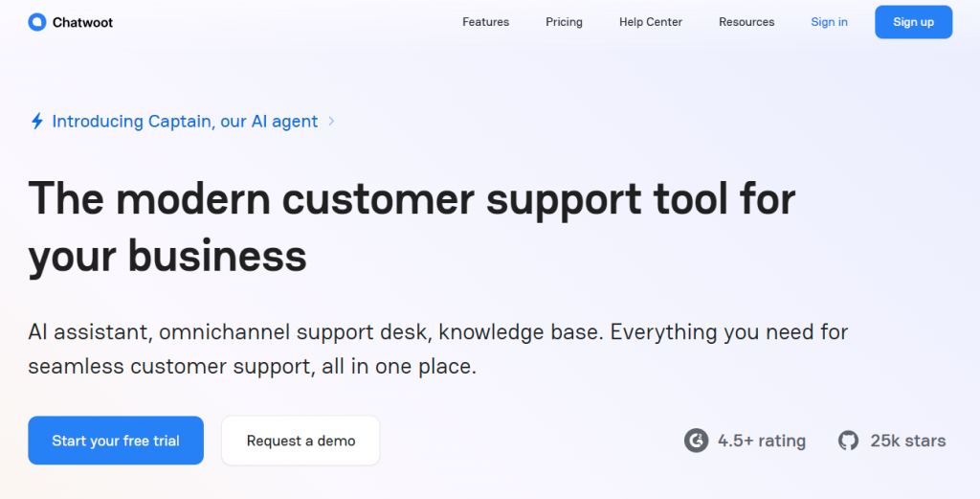Open Introducing Captain, our AI agent announcement

185,122
